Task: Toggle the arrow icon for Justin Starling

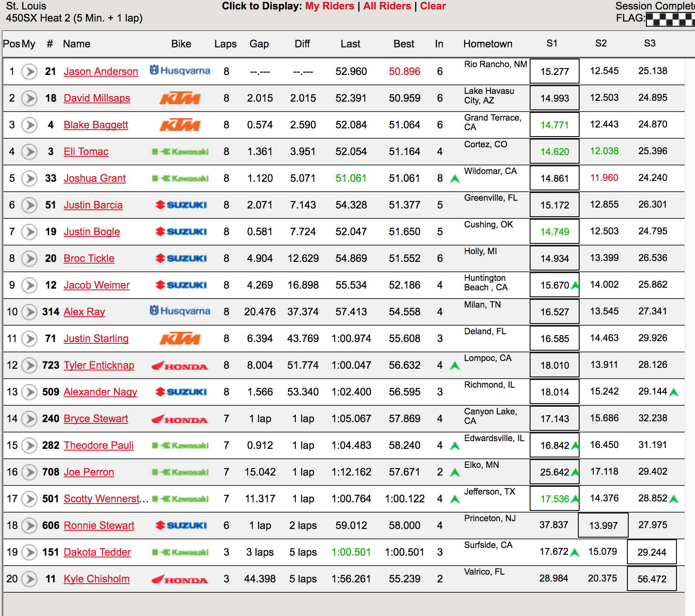Action: [x=29, y=339]
